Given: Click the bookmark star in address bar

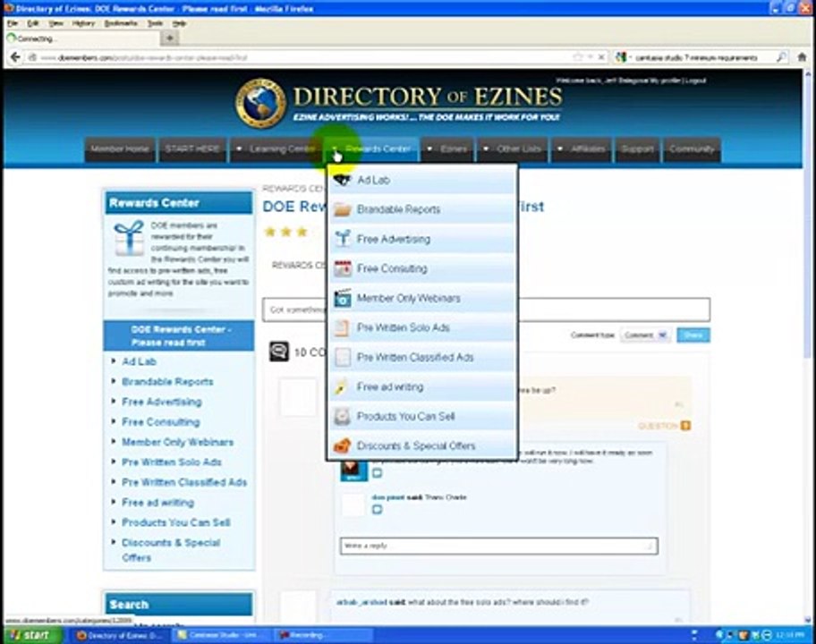Looking at the screenshot, I should click(577, 57).
